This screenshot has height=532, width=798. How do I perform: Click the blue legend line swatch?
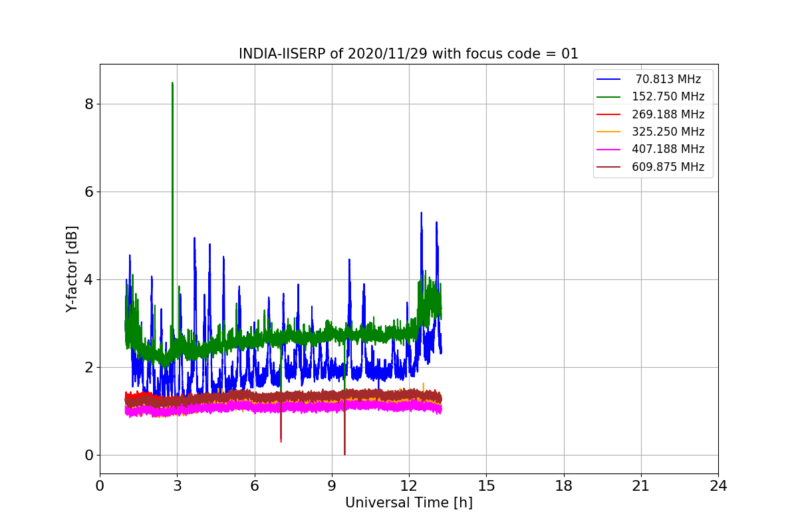(x=608, y=79)
